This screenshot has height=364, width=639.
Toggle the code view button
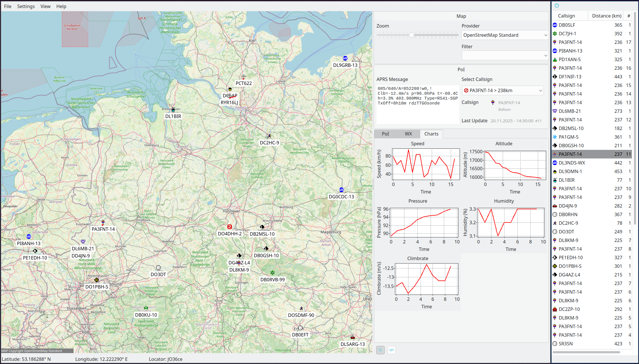(x=392, y=350)
